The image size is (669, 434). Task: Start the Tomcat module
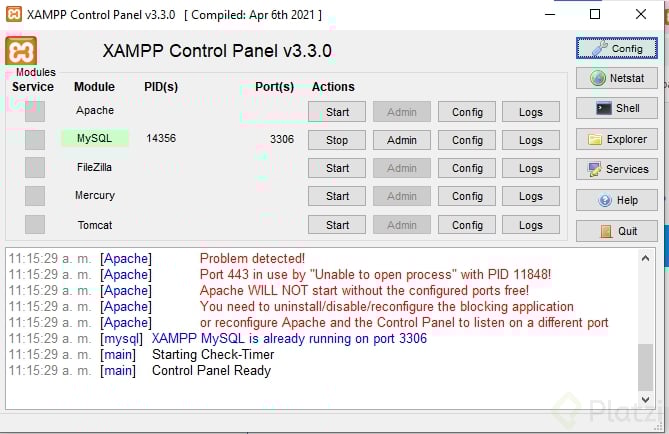[x=337, y=225]
